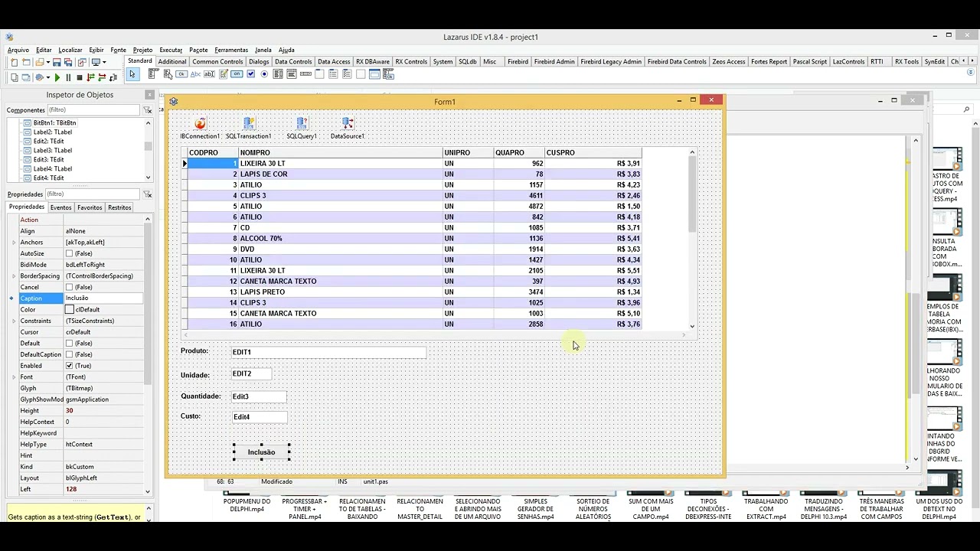Click the Open file folder icon
This screenshot has width=980, height=551.
tap(38, 62)
